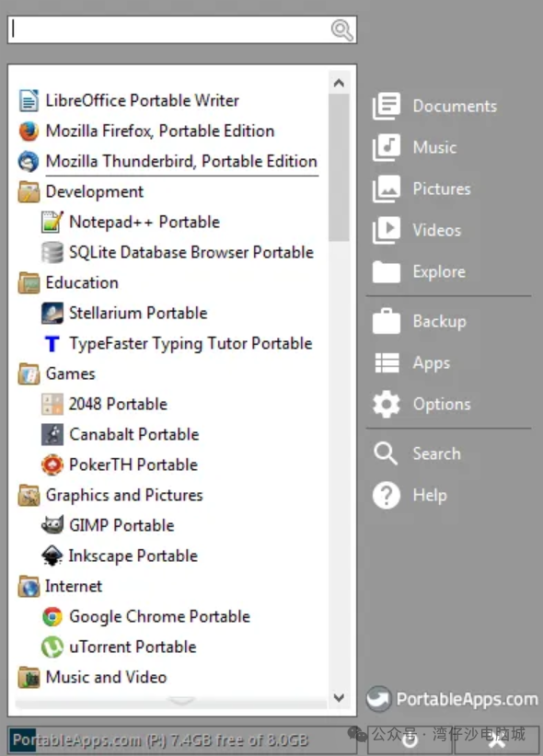543x756 pixels.
Task: Click the Backup briefcase icon
Action: (387, 321)
